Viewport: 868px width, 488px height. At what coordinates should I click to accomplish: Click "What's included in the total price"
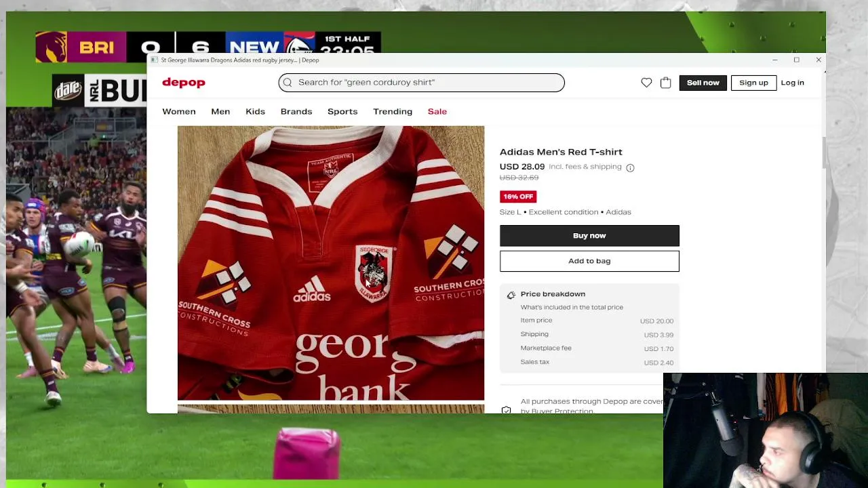coord(572,307)
